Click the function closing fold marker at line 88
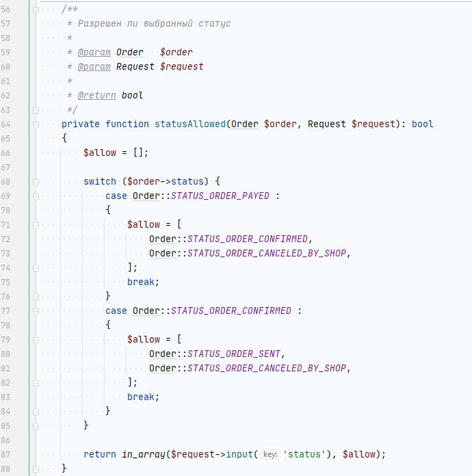The width and height of the screenshot is (472, 476). (36, 469)
